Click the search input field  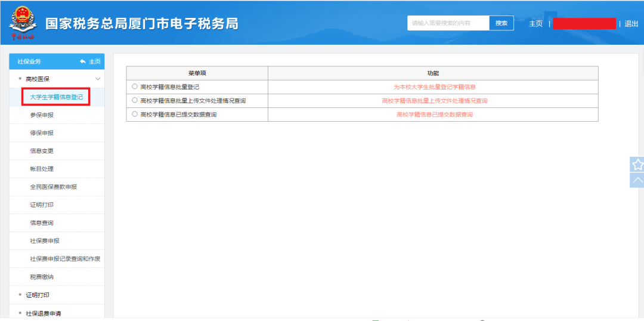coord(448,23)
